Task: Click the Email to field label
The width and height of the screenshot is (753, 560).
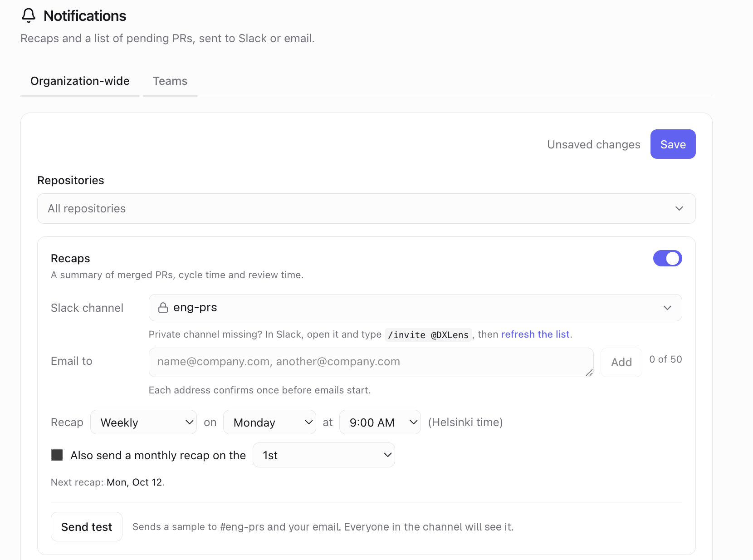Action: tap(72, 361)
